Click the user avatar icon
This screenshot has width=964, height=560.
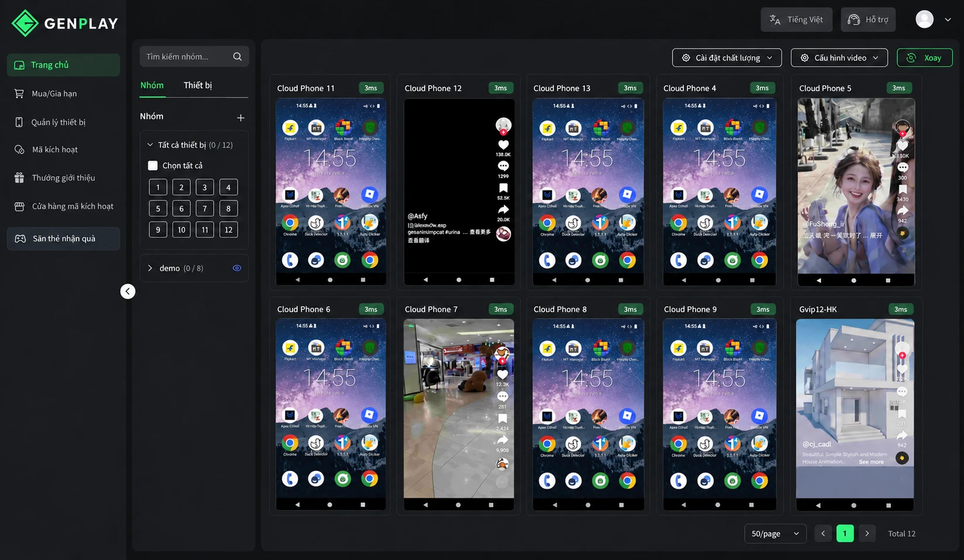pyautogui.click(x=925, y=19)
